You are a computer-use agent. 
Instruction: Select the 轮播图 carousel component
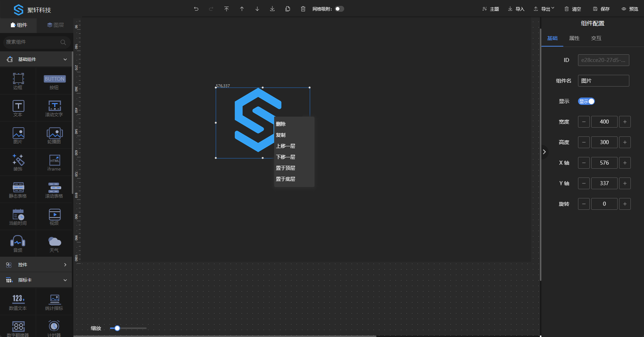[54, 135]
